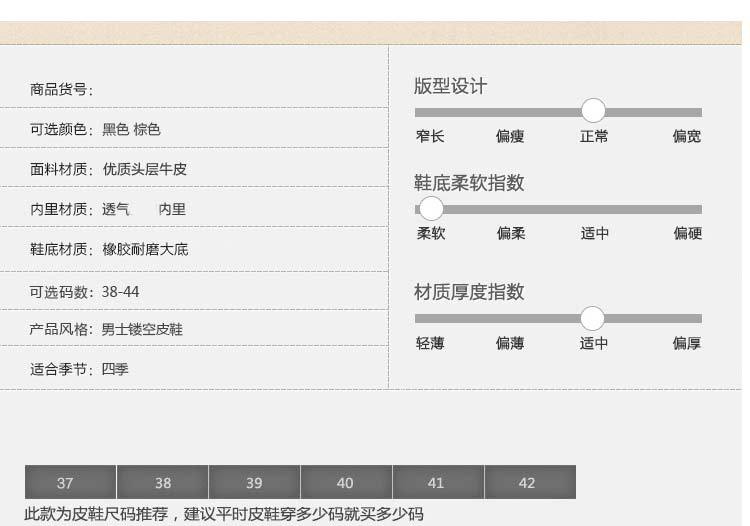
Task: Choose size 39 in size bar
Action: coord(254,482)
